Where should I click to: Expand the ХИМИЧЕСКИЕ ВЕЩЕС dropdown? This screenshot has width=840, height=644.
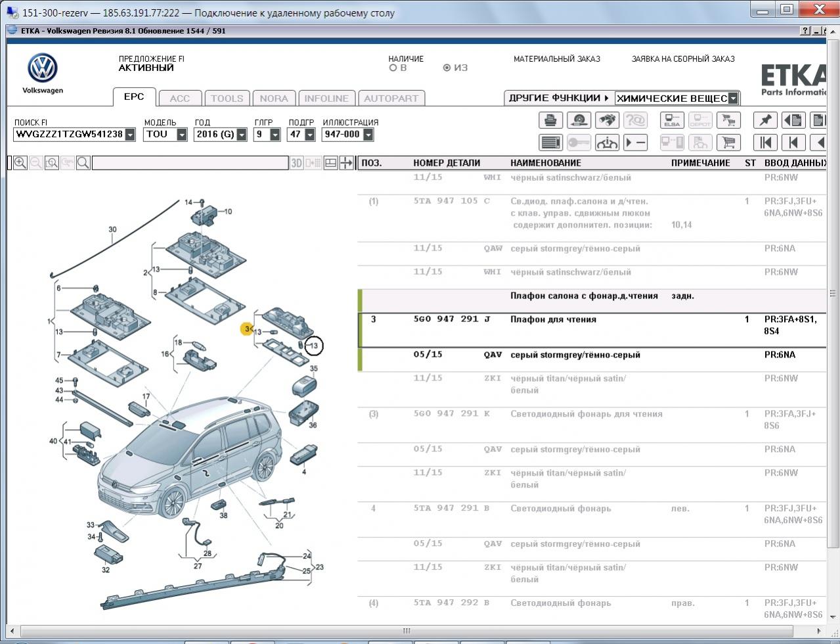[x=733, y=98]
